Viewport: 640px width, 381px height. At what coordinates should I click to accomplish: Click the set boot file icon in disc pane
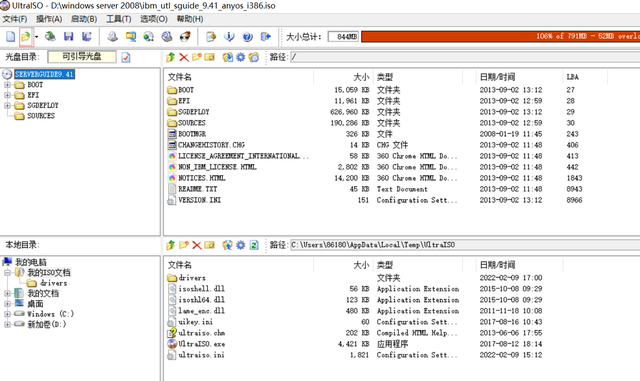253,57
